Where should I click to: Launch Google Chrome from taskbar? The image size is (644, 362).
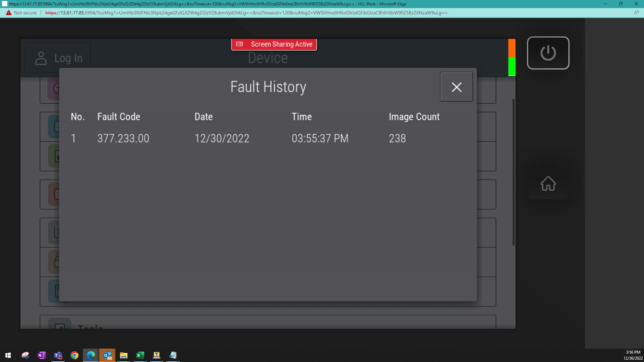coord(74,355)
